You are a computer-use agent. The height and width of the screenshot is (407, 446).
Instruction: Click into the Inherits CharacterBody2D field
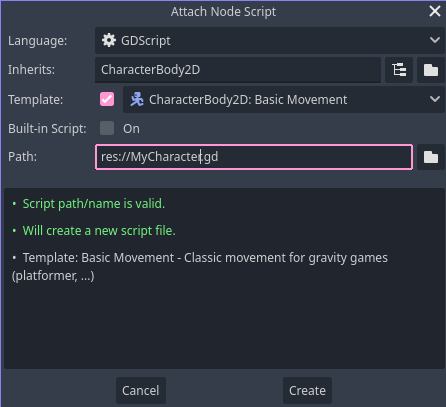click(238, 70)
